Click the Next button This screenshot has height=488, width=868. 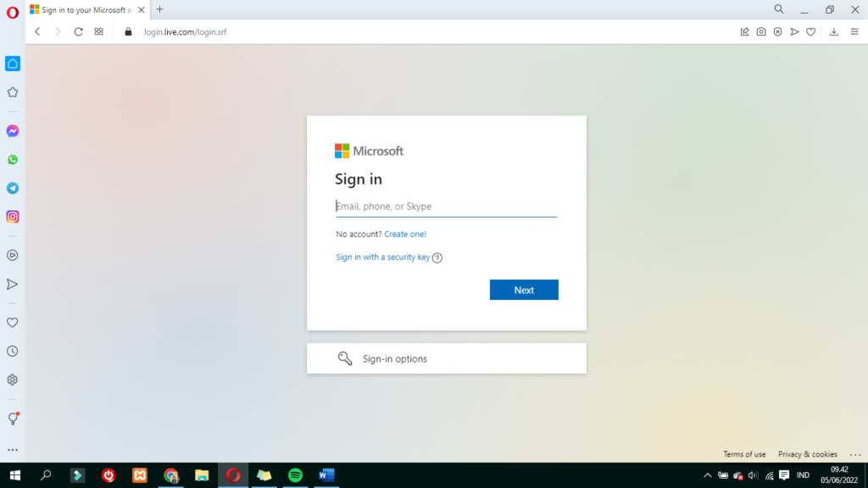524,290
